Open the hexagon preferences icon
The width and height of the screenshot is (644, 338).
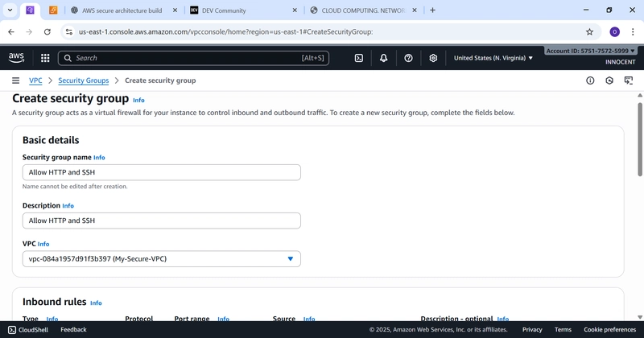tap(609, 80)
